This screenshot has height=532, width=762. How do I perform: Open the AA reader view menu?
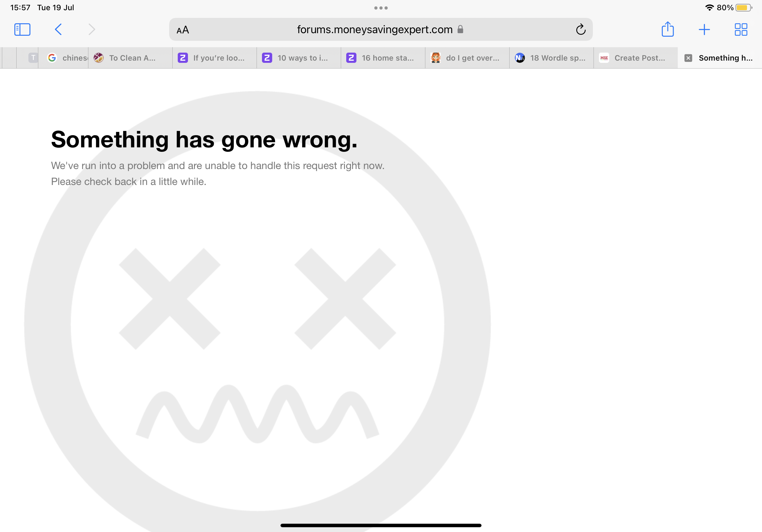(x=183, y=30)
